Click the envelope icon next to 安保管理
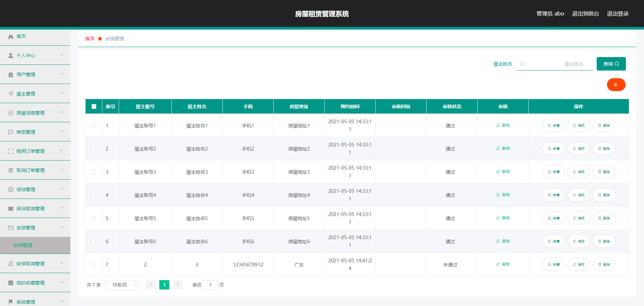The image size is (644, 306). point(11,228)
